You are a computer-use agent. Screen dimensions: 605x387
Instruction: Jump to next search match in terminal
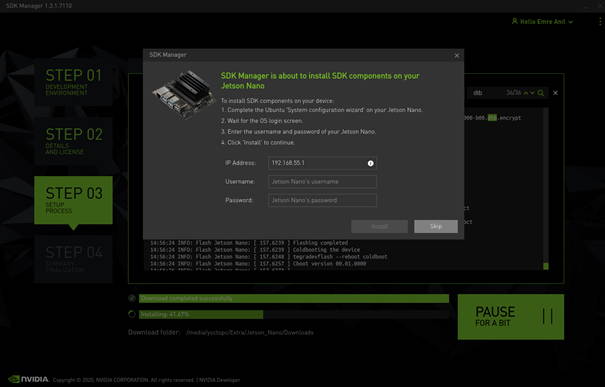click(x=532, y=93)
